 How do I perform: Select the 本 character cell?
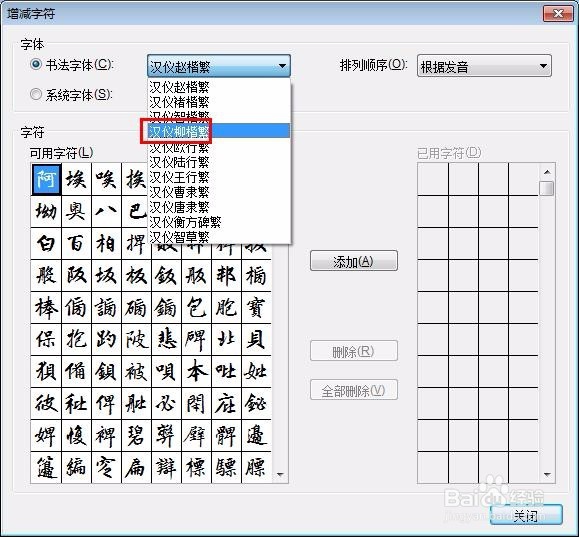click(196, 371)
